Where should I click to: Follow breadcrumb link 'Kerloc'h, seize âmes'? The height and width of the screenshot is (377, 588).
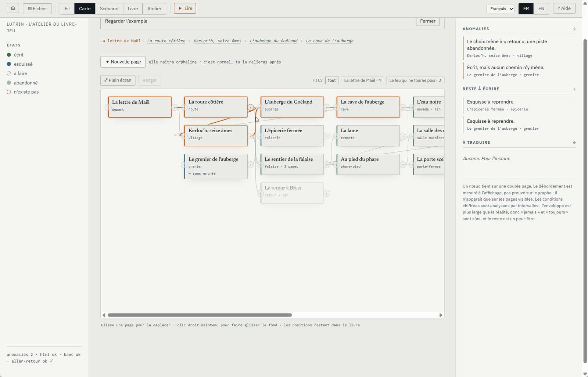point(218,41)
